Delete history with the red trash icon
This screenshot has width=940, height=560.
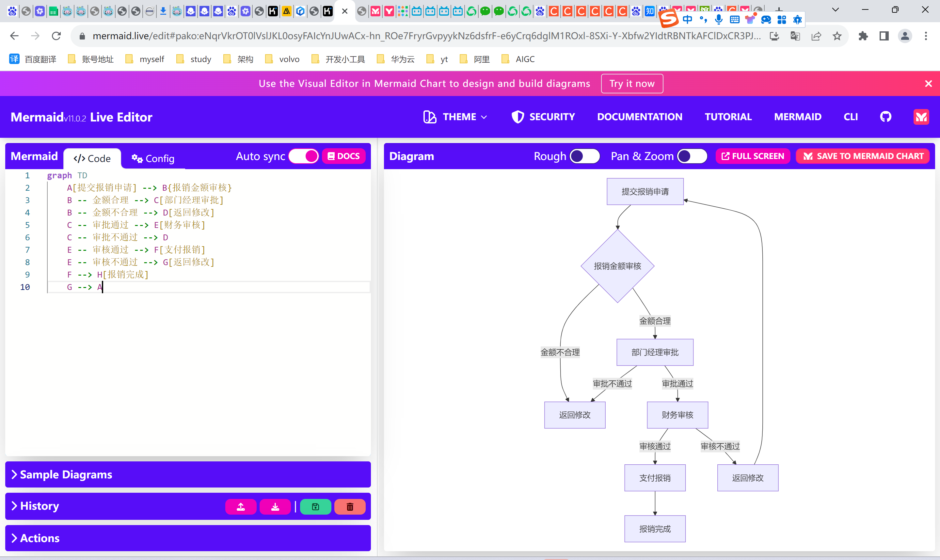(350, 506)
